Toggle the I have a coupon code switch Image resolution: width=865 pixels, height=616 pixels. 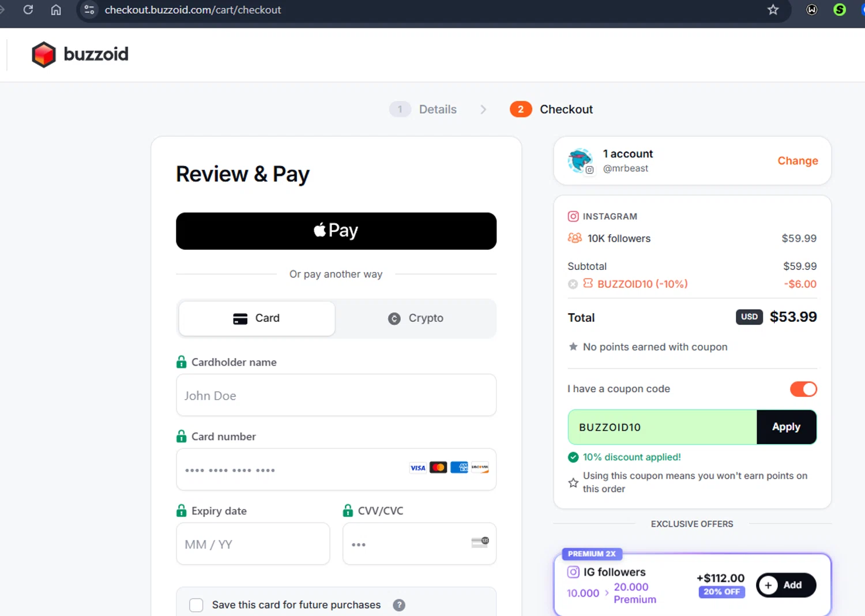point(803,389)
